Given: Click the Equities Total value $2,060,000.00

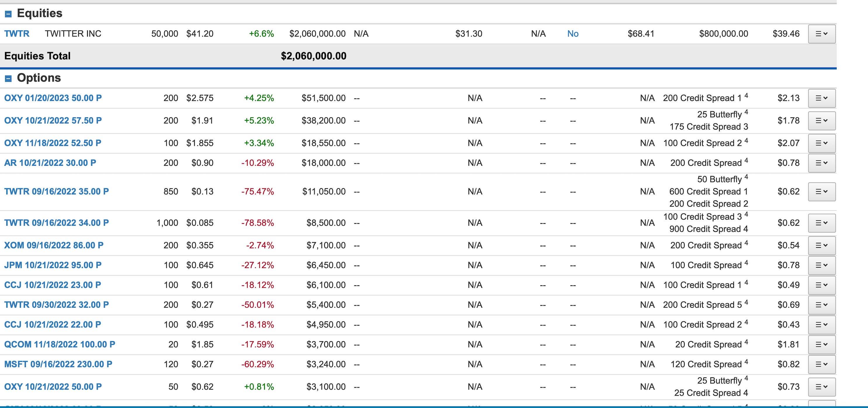Looking at the screenshot, I should tap(313, 56).
